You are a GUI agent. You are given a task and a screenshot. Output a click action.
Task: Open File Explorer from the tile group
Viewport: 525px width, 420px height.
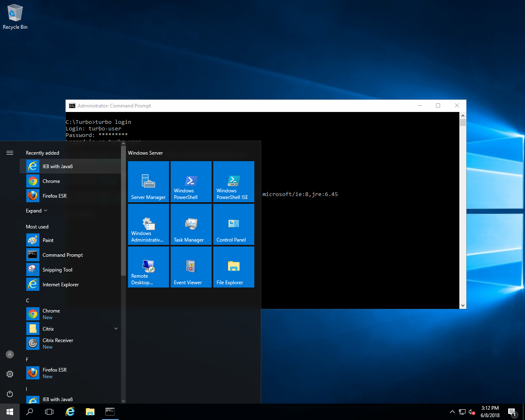click(233, 267)
